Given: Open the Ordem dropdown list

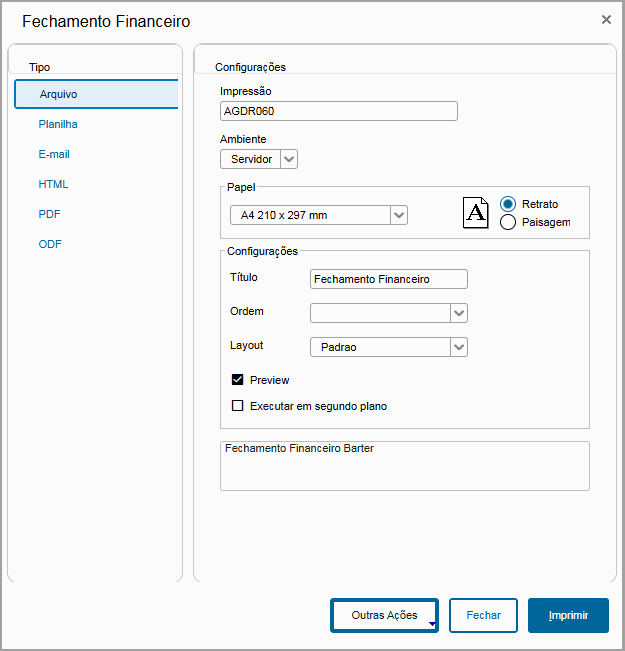Looking at the screenshot, I should coord(459,313).
